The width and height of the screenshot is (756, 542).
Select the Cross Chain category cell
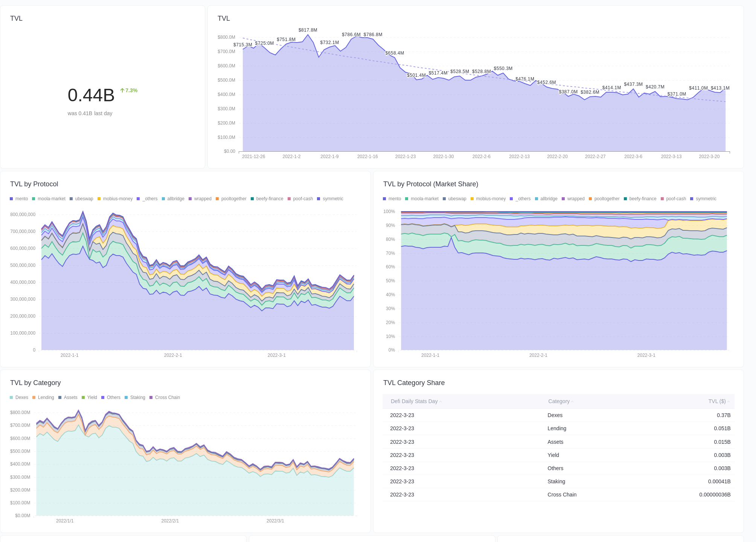[x=562, y=495]
